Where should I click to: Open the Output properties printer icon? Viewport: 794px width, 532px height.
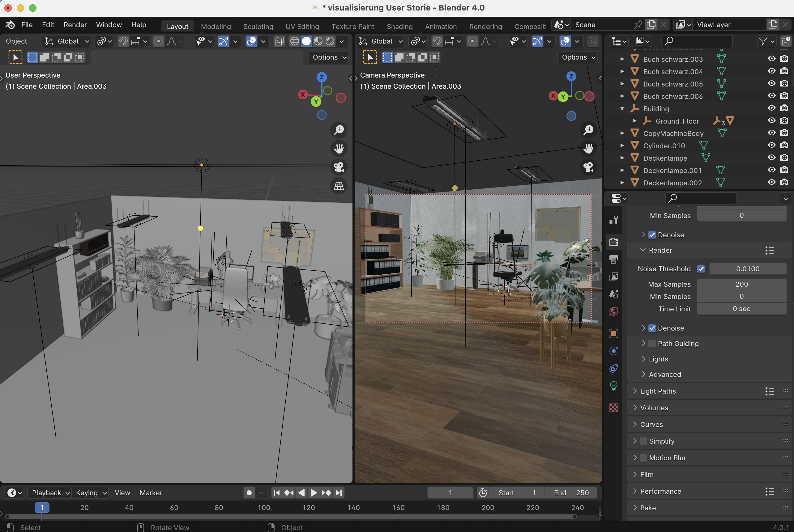coord(613,260)
